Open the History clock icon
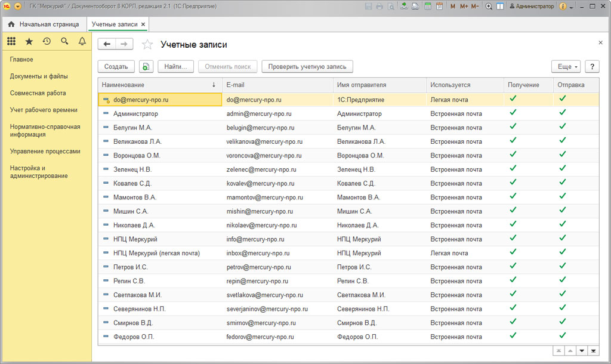This screenshot has width=611, height=364. (x=47, y=41)
